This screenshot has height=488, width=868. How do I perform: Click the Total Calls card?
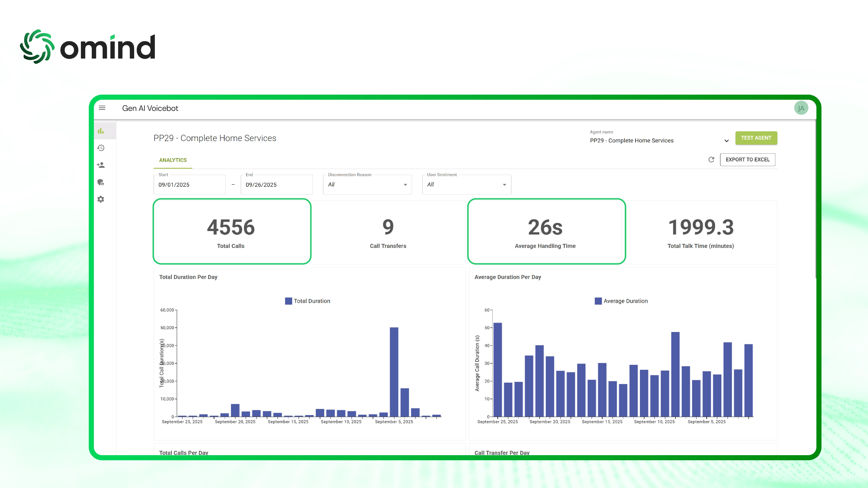pos(232,231)
